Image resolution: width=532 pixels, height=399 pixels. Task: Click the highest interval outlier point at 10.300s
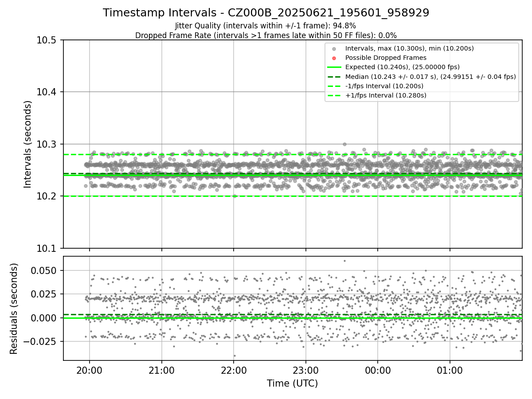[x=344, y=144]
